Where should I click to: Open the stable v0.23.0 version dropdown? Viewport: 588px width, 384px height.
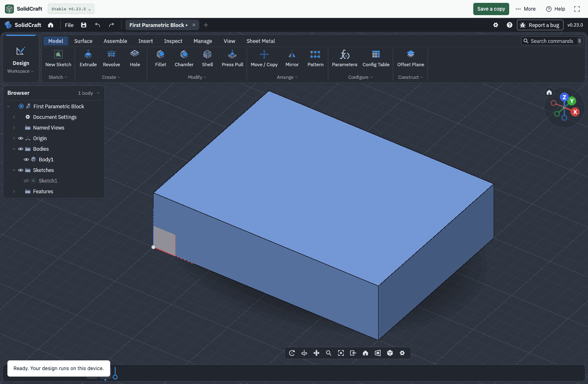(x=71, y=9)
